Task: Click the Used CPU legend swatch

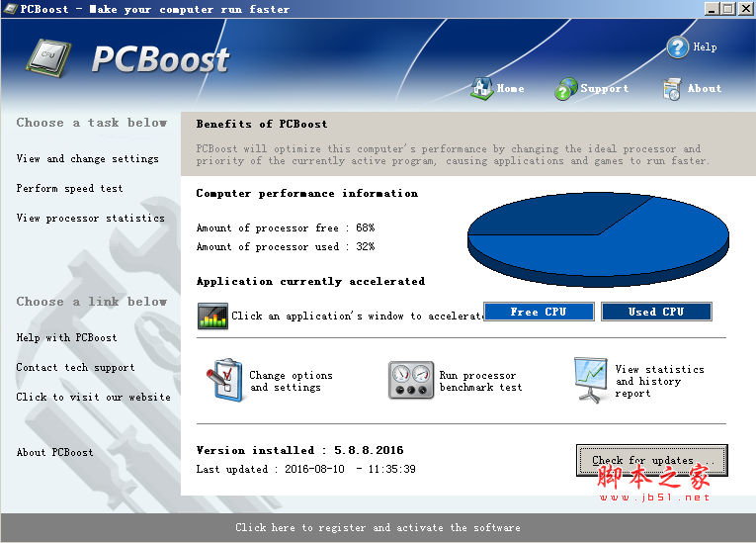Action: pyautogui.click(x=656, y=312)
